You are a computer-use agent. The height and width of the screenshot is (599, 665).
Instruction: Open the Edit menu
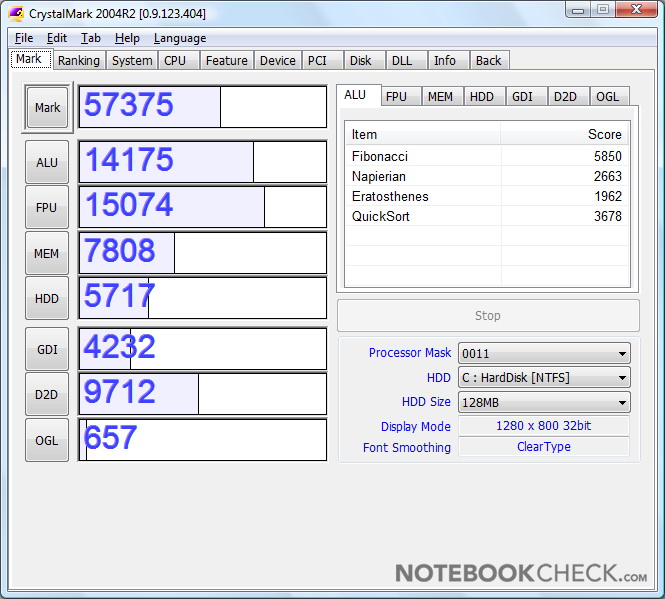(x=57, y=38)
